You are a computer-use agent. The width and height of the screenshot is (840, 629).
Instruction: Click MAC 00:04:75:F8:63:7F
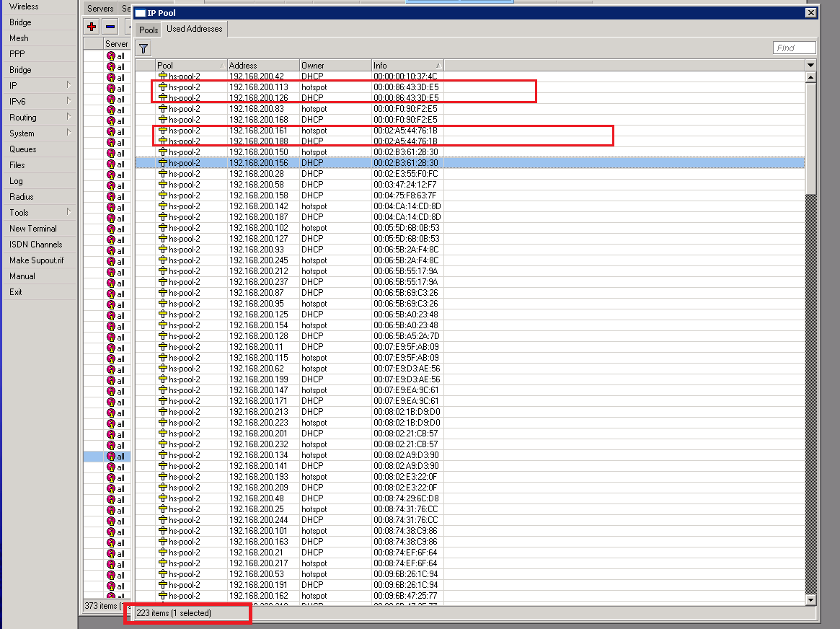[405, 195]
